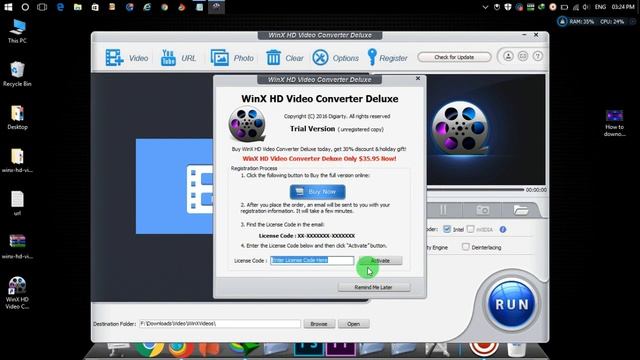Click the red WinX HD Video Converter Deluxe Only $35.95 Now! text
The width and height of the screenshot is (640, 360).
click(319, 159)
